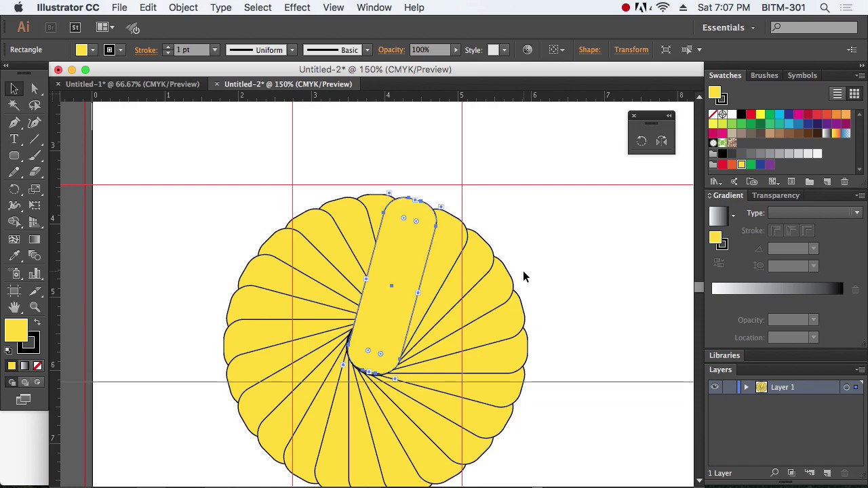Image resolution: width=868 pixels, height=488 pixels.
Task: Select the Width tool
Action: click(14, 205)
